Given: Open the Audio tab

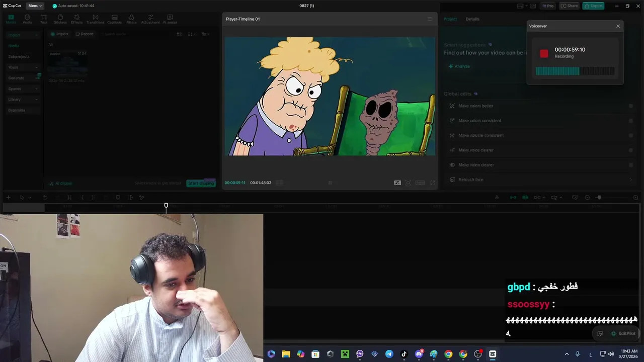Looking at the screenshot, I should pyautogui.click(x=27, y=19).
